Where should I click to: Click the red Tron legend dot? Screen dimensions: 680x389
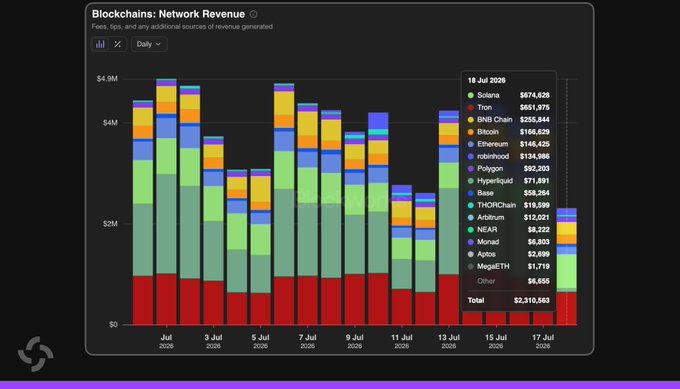(x=471, y=107)
